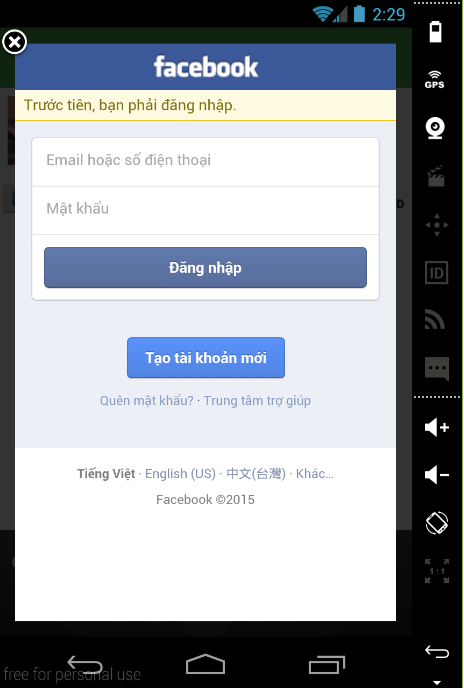Close the Facebook login dialog
Viewport: 464px width, 691px height.
(14, 42)
